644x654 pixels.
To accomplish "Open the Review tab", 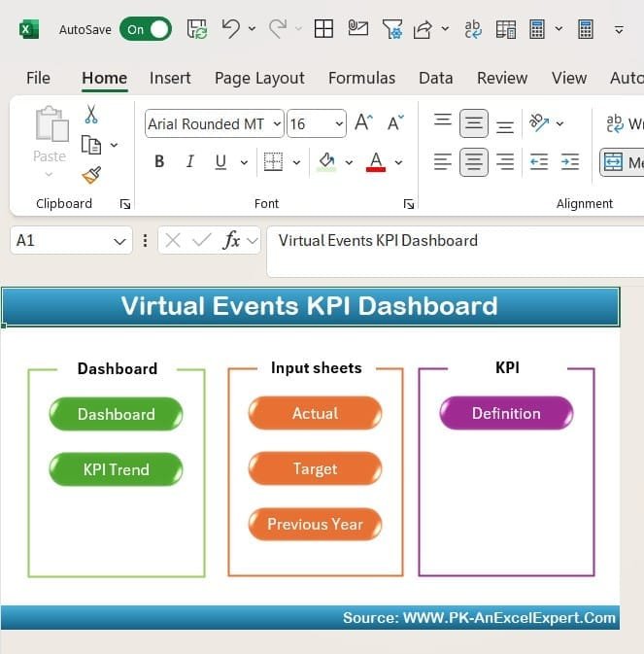I will (x=502, y=78).
